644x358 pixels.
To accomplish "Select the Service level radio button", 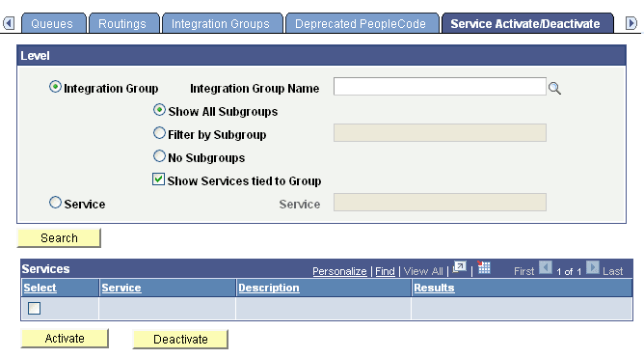I will [55, 203].
